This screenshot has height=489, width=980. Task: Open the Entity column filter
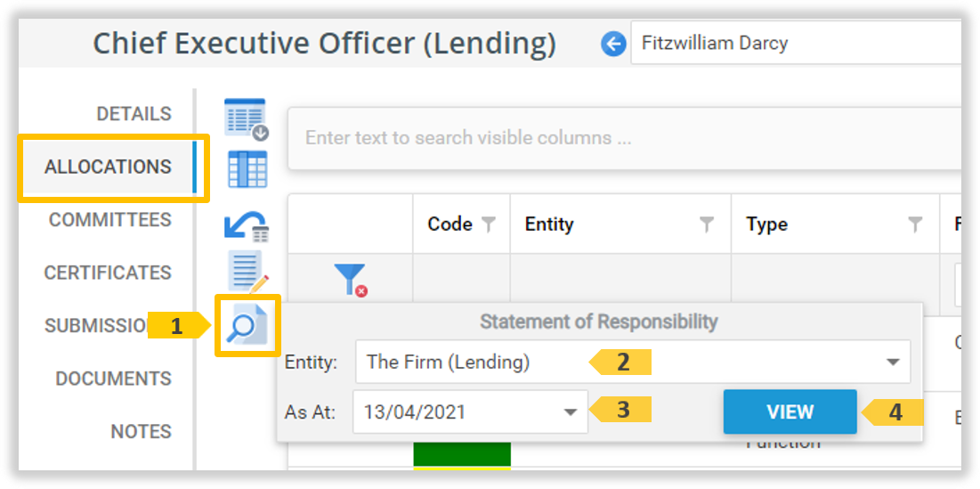(707, 224)
